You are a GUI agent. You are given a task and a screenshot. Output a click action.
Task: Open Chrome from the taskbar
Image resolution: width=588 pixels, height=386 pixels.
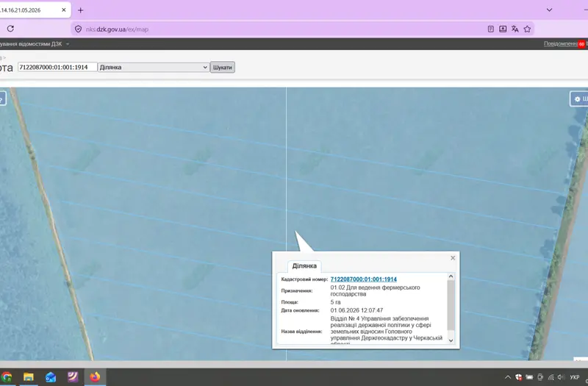click(7, 377)
